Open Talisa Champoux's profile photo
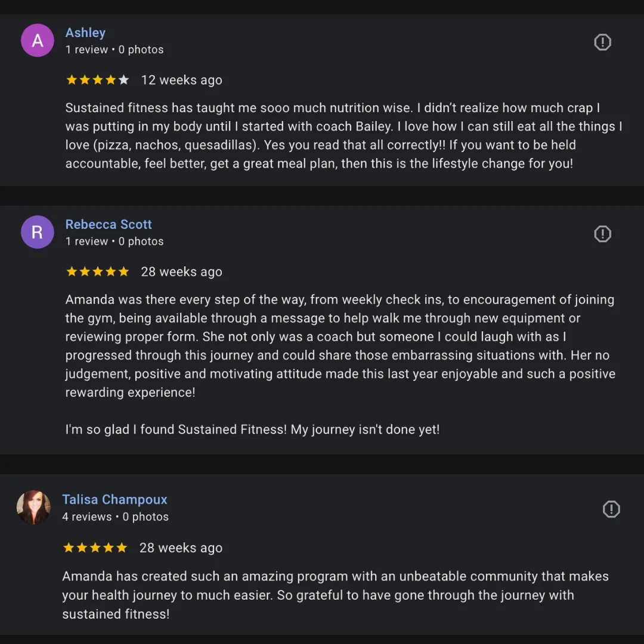Screen dimensions: 644x644 pos(33,507)
